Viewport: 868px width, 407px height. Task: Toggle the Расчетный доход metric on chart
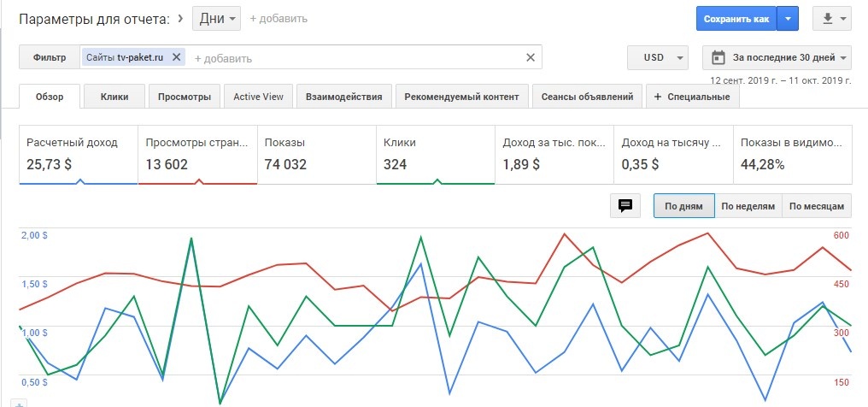coord(79,154)
